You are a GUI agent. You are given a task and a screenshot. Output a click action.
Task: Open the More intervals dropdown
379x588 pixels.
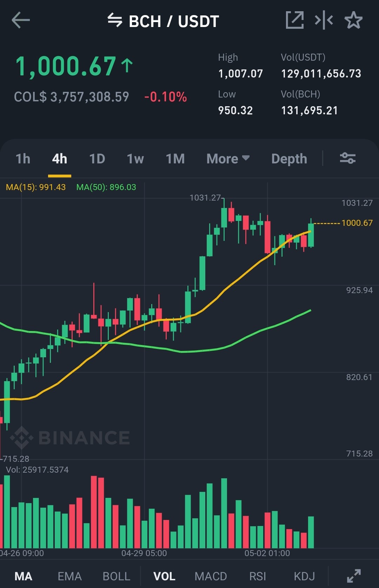228,158
